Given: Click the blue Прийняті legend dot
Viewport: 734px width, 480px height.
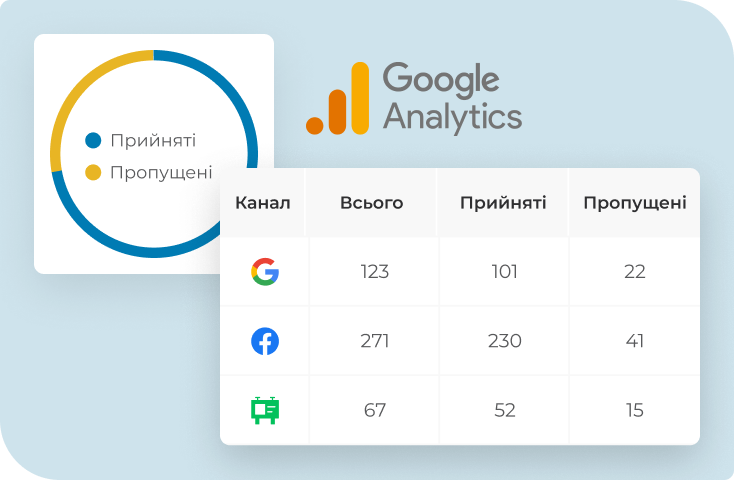Looking at the screenshot, I should tap(93, 140).
